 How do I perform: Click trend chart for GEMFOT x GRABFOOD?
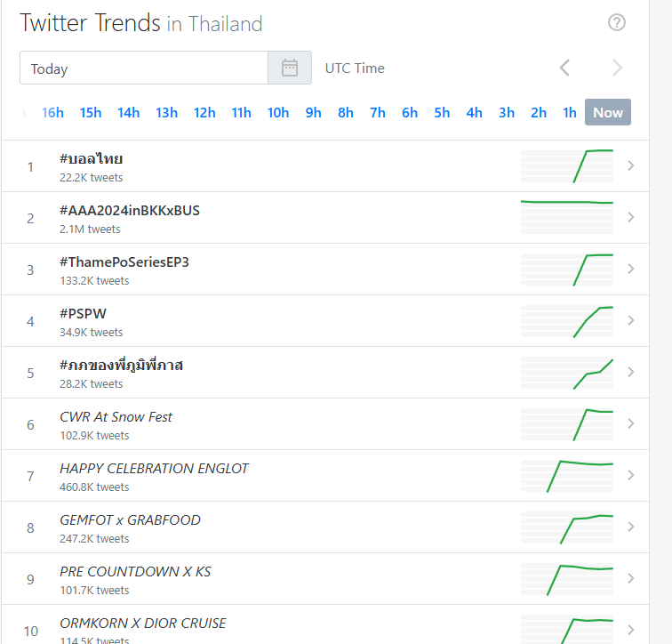(x=567, y=527)
